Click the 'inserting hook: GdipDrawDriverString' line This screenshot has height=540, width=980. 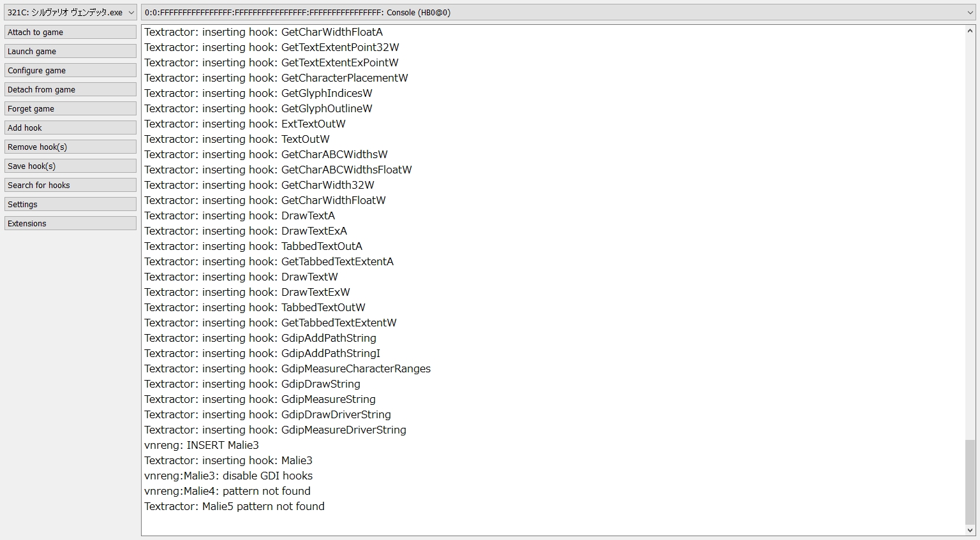[x=267, y=414]
